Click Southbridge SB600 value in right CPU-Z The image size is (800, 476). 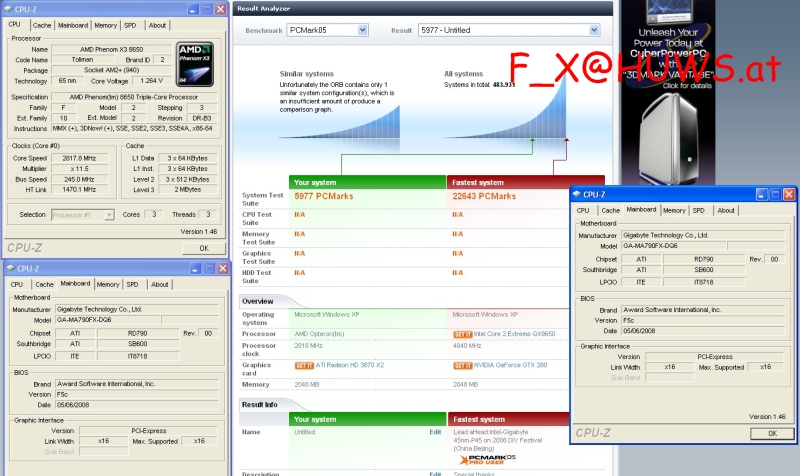(704, 270)
